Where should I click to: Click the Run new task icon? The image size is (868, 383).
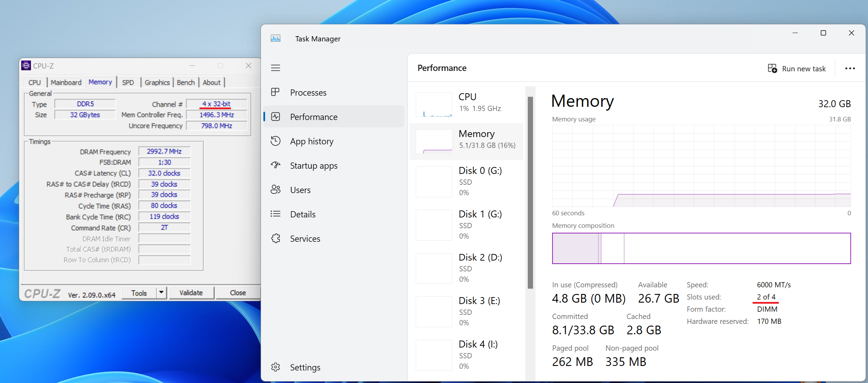(x=772, y=68)
